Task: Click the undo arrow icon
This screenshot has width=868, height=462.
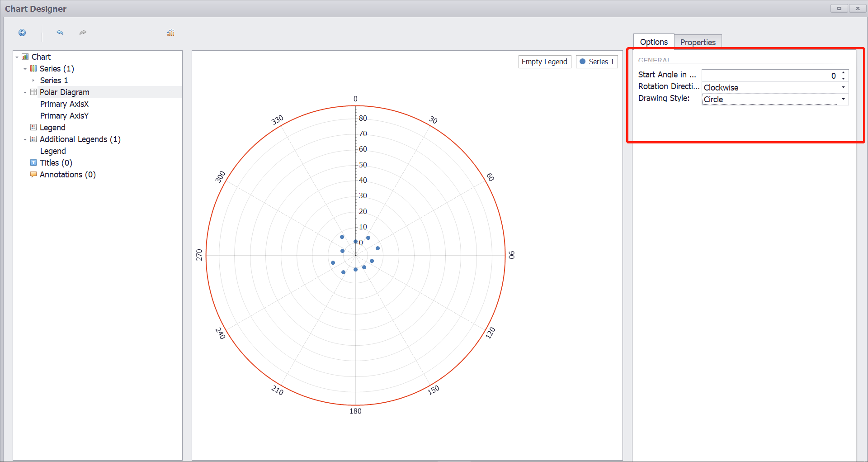Action: point(60,33)
